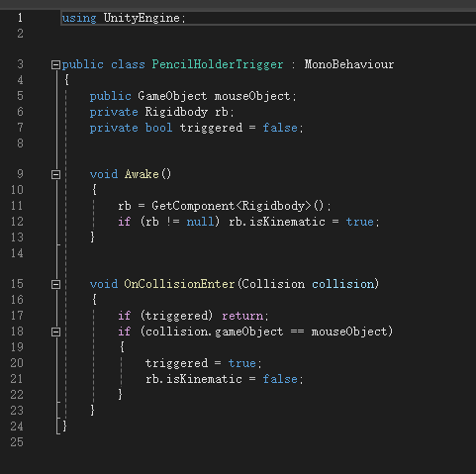Collapse the Awake method block
Image resolution: width=476 pixels, height=474 pixels.
pyautogui.click(x=55, y=174)
